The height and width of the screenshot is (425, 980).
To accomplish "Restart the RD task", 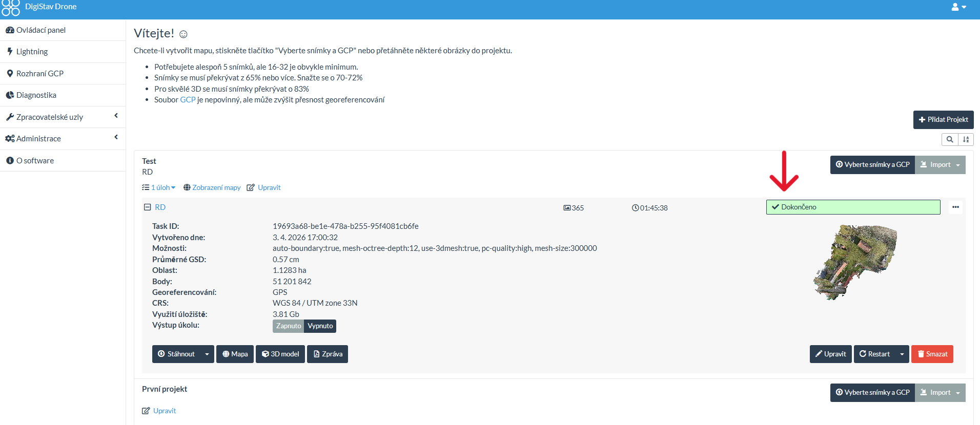I will tap(874, 354).
